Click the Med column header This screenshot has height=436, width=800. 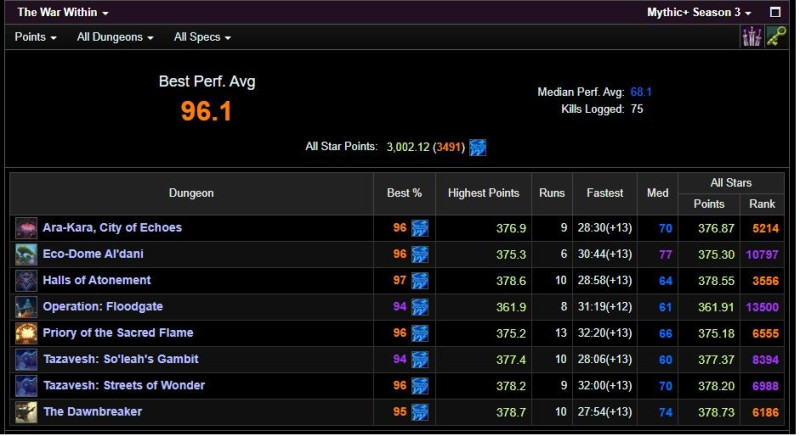click(657, 193)
